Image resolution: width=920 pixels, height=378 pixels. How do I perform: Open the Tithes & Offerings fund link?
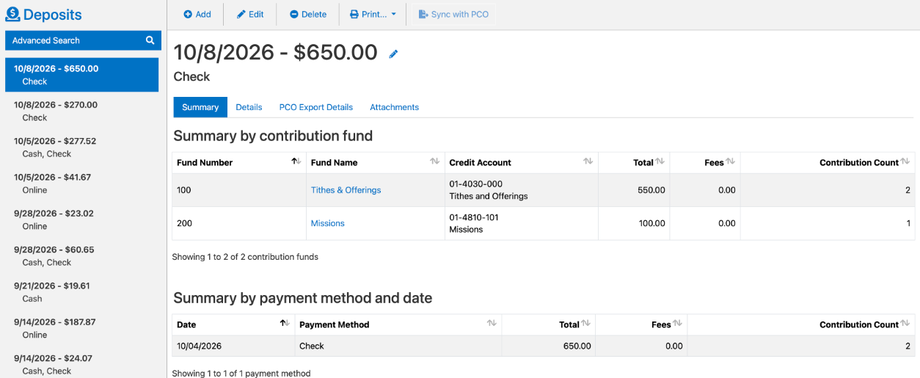pyautogui.click(x=346, y=190)
